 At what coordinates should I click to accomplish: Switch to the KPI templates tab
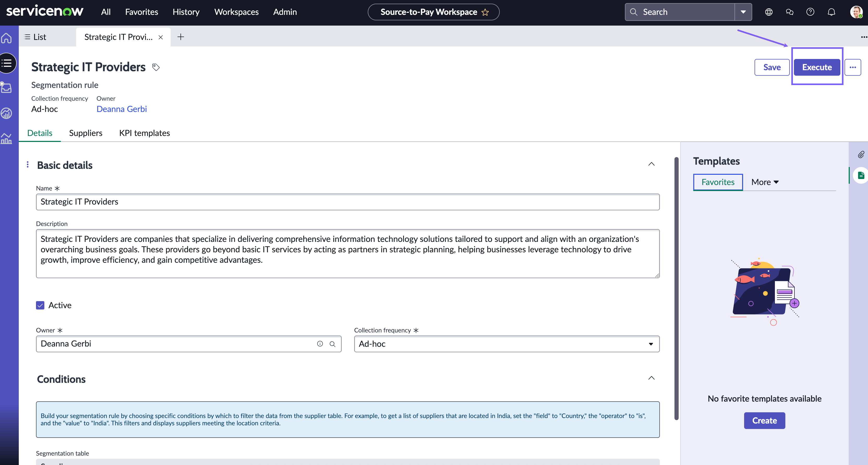tap(144, 133)
